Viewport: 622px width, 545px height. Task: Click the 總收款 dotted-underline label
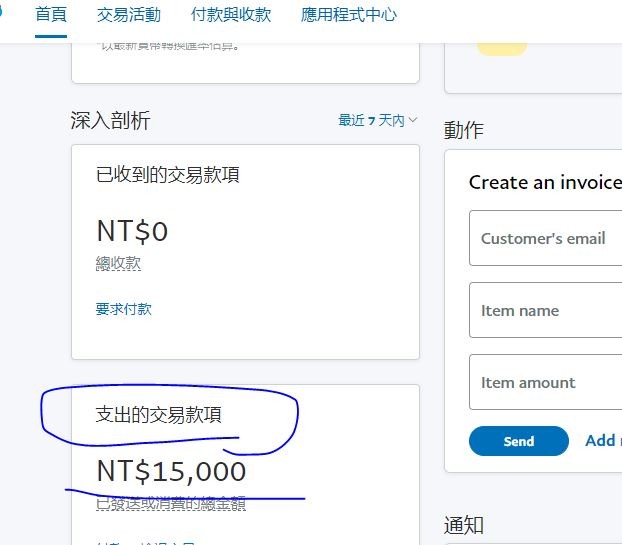118,263
